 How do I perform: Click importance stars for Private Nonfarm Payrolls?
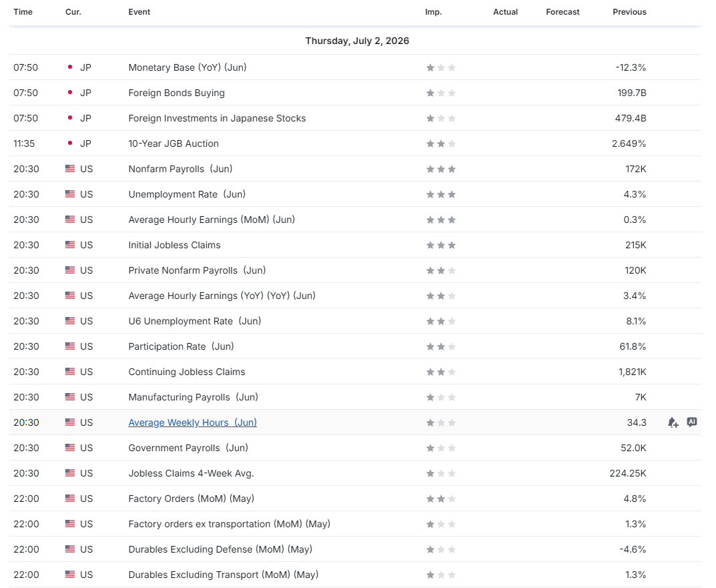tap(440, 270)
